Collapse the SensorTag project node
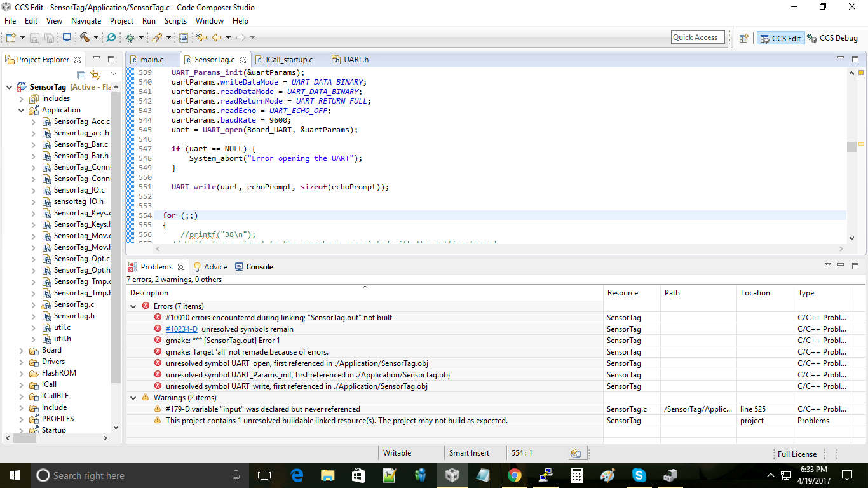This screenshot has height=488, width=868. 10,87
